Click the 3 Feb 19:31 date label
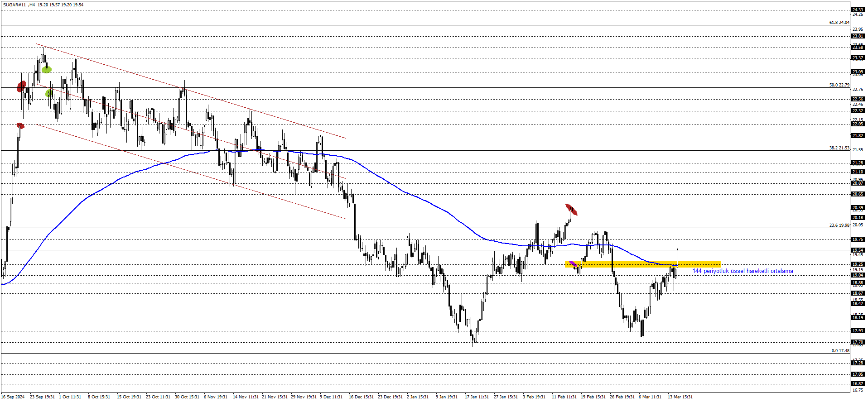Image resolution: width=868 pixels, height=402 pixels. tap(534, 397)
